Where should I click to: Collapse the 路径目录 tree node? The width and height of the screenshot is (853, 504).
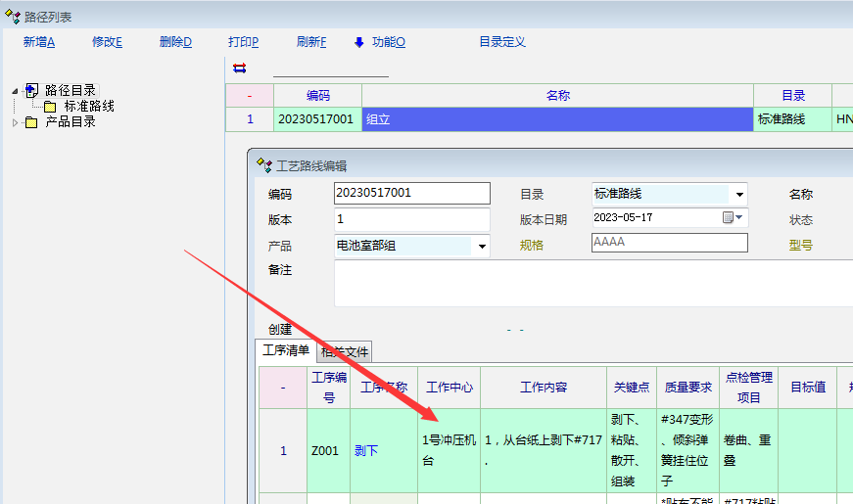click(15, 90)
